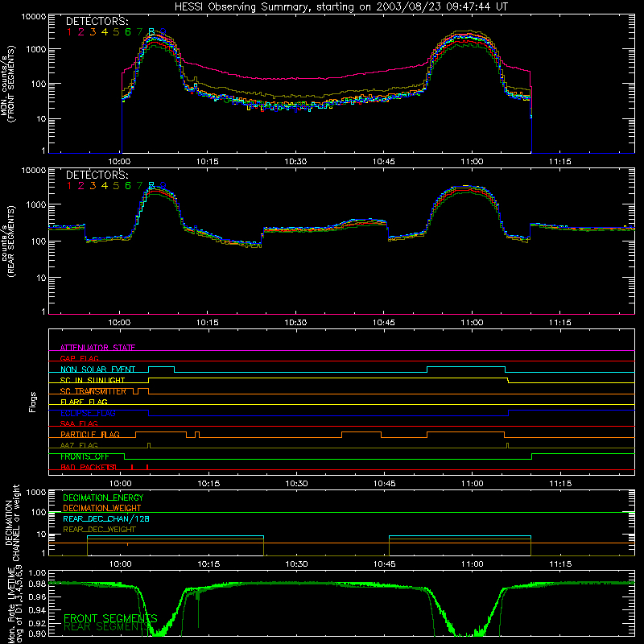
Task: Click detector number 2 in rear segments legend
Action: (x=81, y=186)
